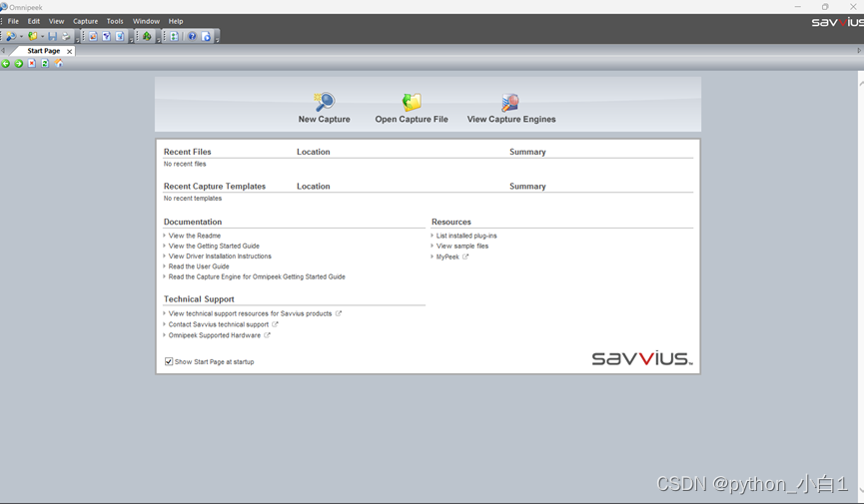Click the List installed plug-ins link

466,236
